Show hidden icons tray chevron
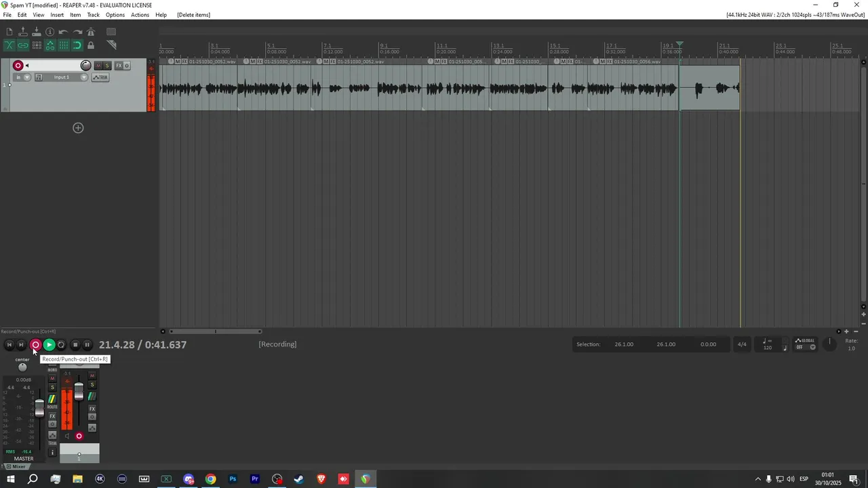Viewport: 868px width, 488px height. tap(758, 479)
